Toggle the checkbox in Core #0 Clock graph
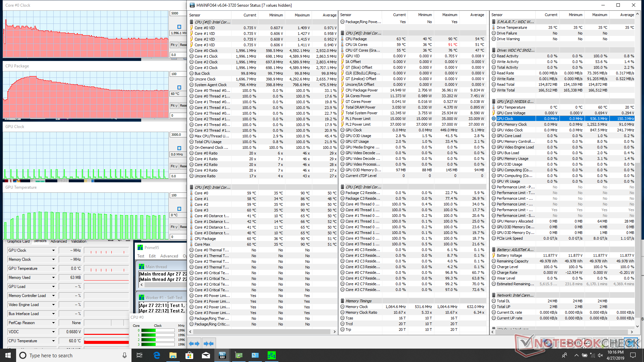 (x=179, y=27)
